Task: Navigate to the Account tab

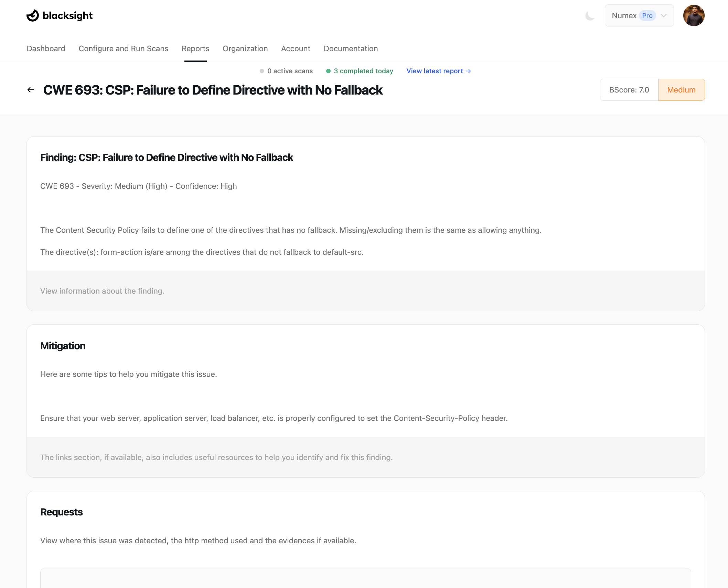Action: click(x=296, y=48)
